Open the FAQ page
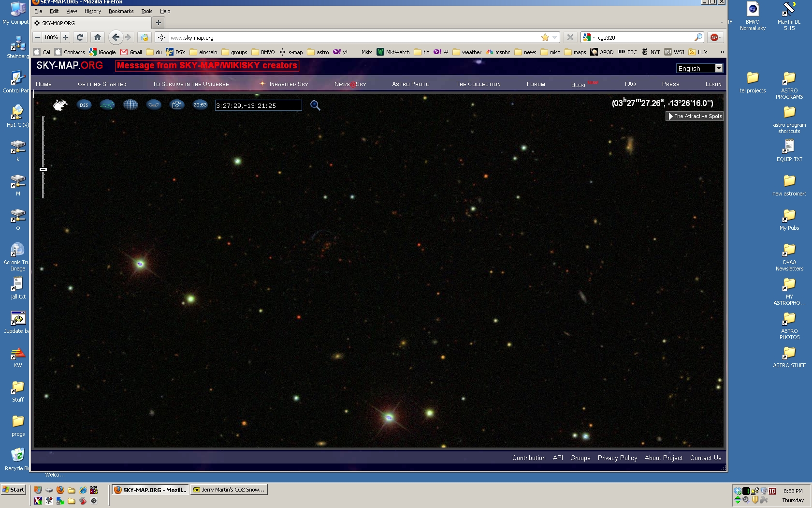Image resolution: width=812 pixels, height=508 pixels. (x=630, y=84)
